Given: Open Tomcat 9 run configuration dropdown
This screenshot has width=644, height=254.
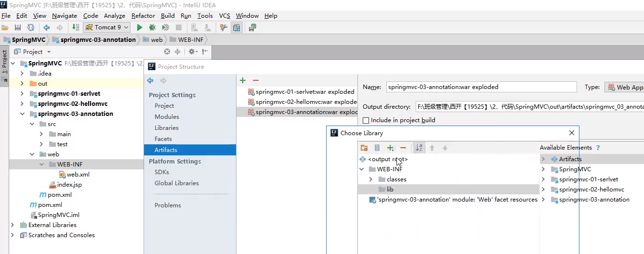Looking at the screenshot, I should (107, 27).
